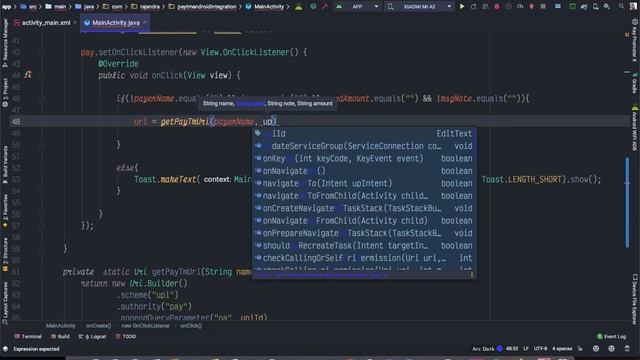The image size is (640, 360).
Task: Open Gradle side panel
Action: click(635, 84)
